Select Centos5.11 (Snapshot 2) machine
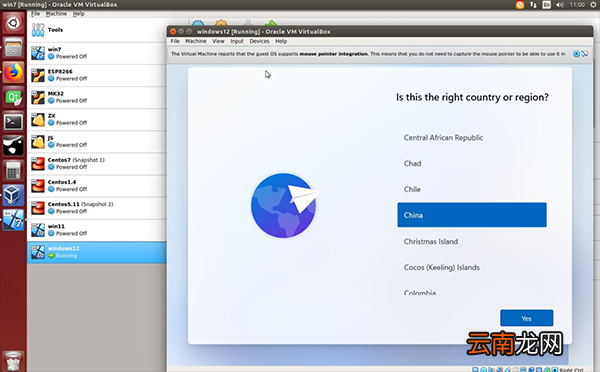 click(96, 208)
